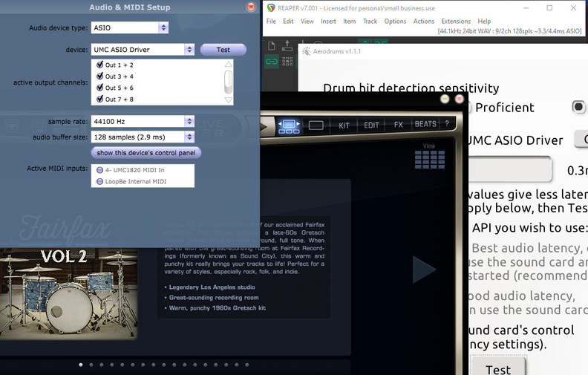Viewport: 588px width, 375px height.
Task: Minimize the drum plugin with yellow button
Action: (x=445, y=99)
